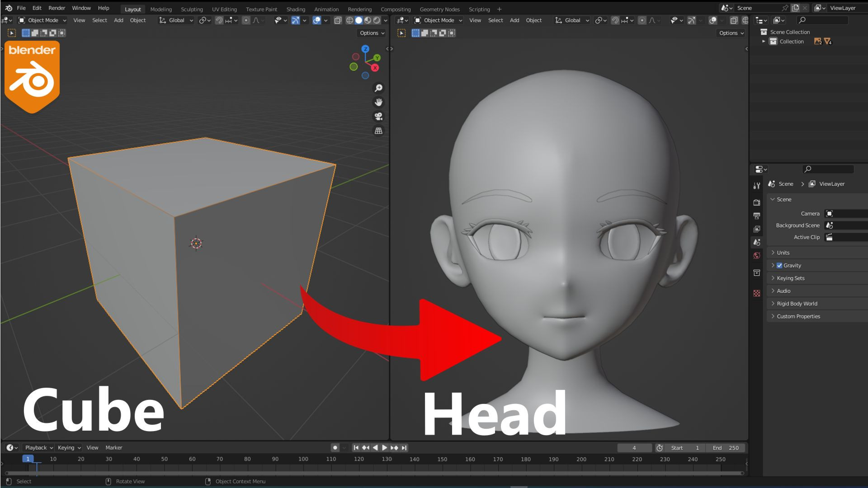This screenshot has width=868, height=488.
Task: Switch left viewport to rendered shading
Action: coord(377,20)
